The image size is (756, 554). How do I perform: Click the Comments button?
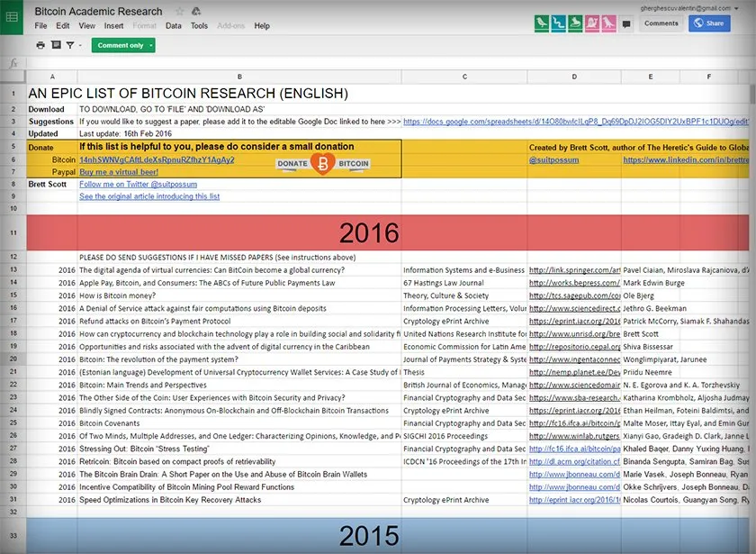coord(661,23)
